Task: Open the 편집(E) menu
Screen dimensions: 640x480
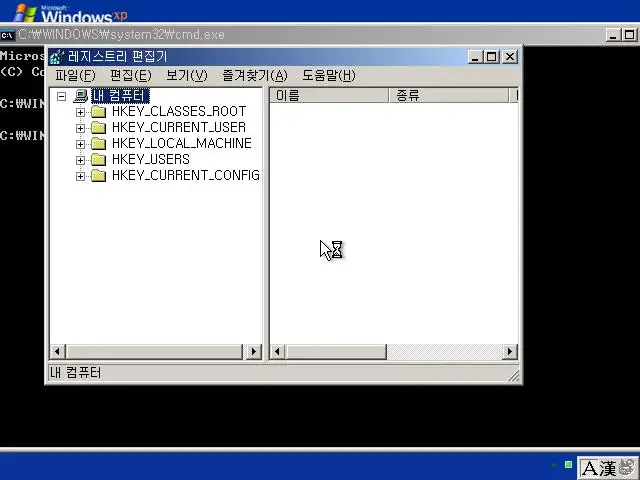Action: tap(131, 76)
